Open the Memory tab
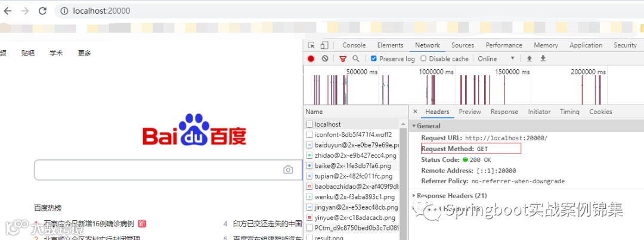This screenshot has height=240, width=644. (546, 45)
